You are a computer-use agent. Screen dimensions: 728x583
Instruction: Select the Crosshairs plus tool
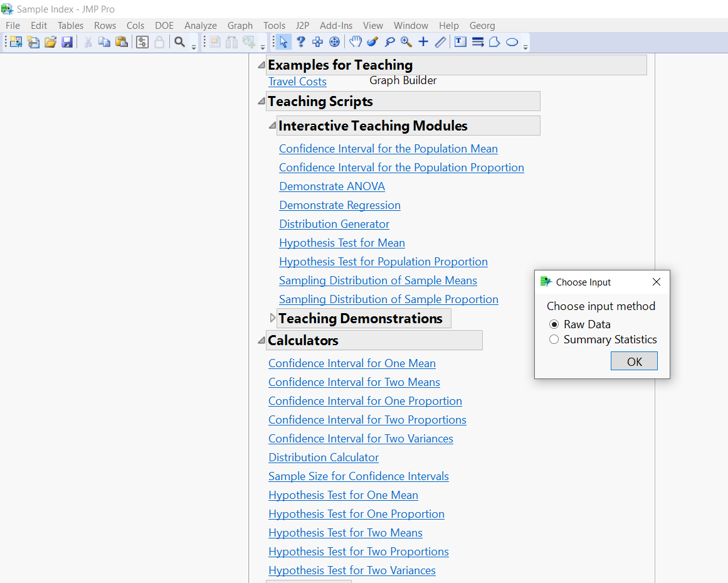423,42
